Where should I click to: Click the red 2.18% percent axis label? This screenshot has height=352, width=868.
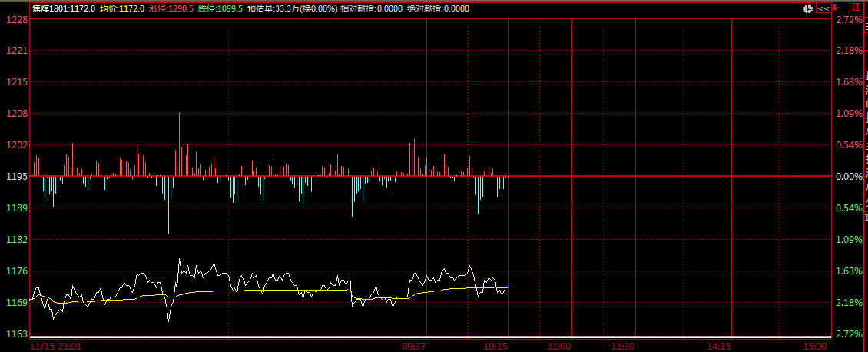(x=849, y=51)
